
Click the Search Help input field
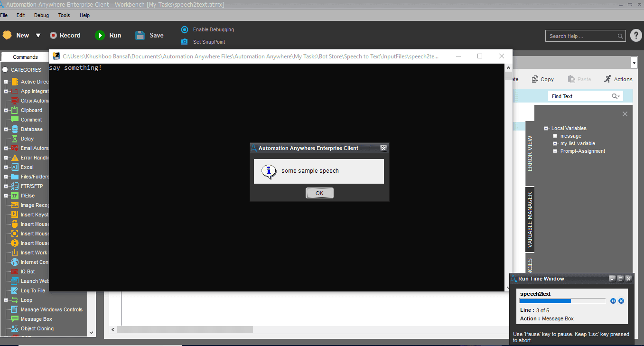click(x=582, y=36)
